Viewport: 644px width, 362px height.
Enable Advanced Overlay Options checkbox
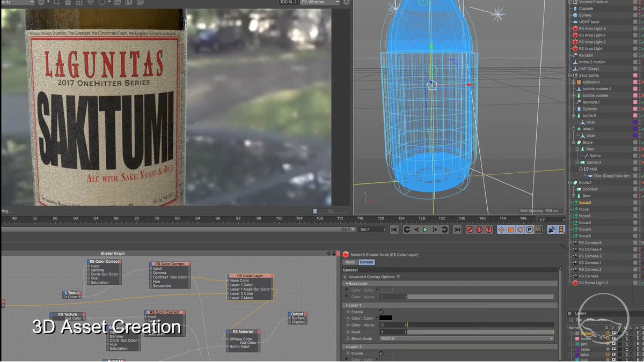(x=398, y=277)
